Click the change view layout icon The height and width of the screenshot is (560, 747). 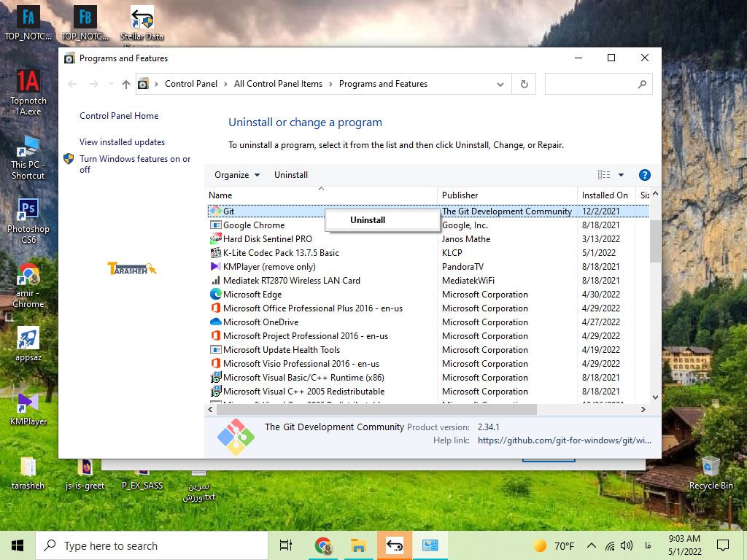tap(604, 175)
